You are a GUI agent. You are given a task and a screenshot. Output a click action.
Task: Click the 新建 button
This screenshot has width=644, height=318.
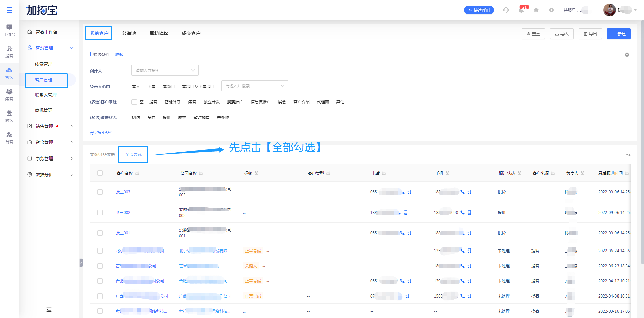click(x=619, y=34)
